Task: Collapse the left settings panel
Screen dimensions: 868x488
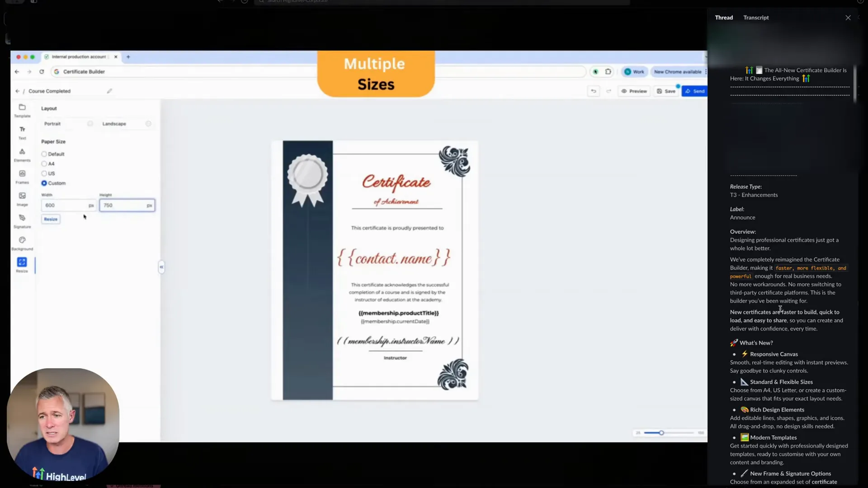Action: (161, 267)
